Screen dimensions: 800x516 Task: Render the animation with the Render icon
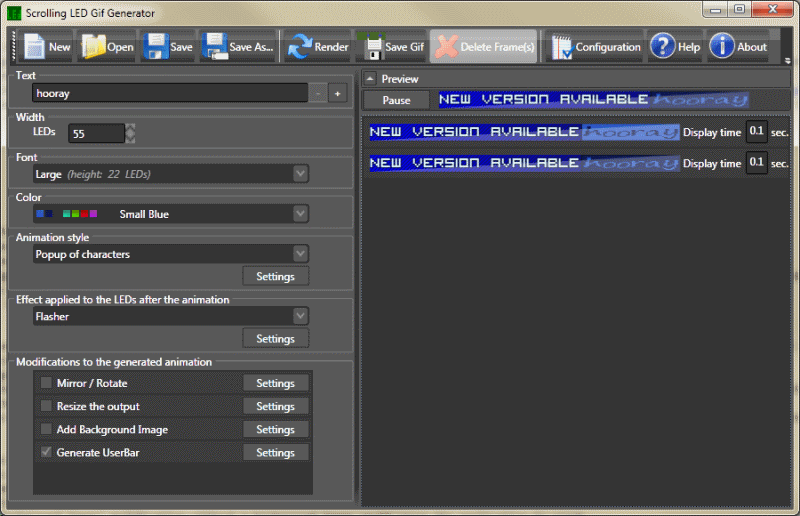[299, 47]
